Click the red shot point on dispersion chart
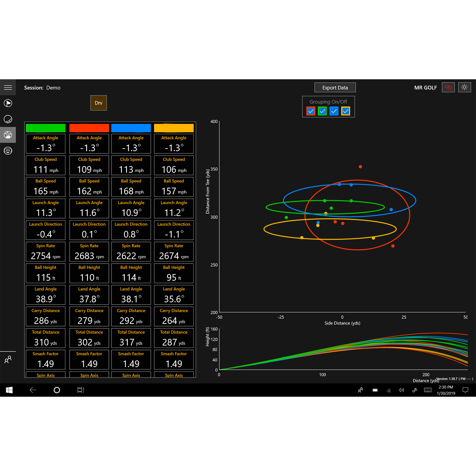 pyautogui.click(x=360, y=167)
